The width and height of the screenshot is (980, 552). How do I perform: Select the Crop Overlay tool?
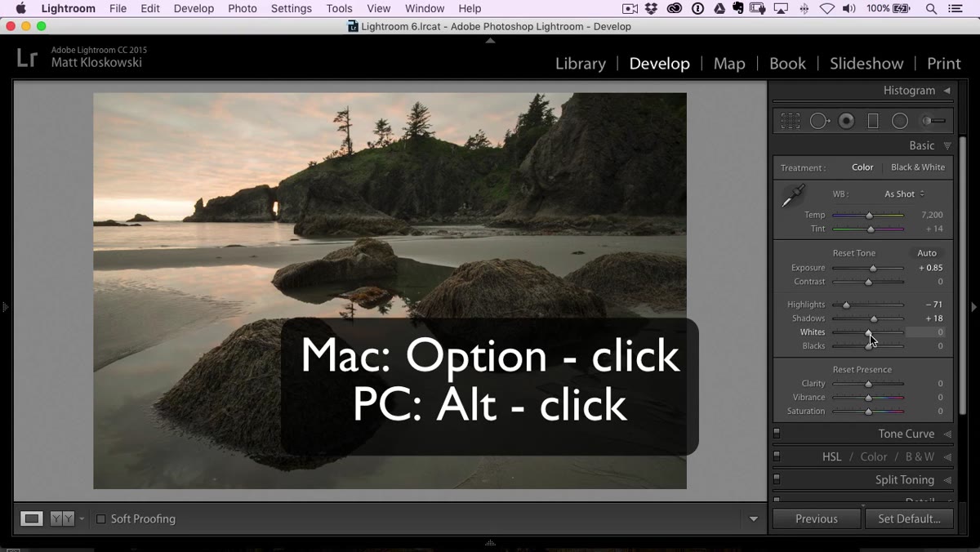click(790, 121)
